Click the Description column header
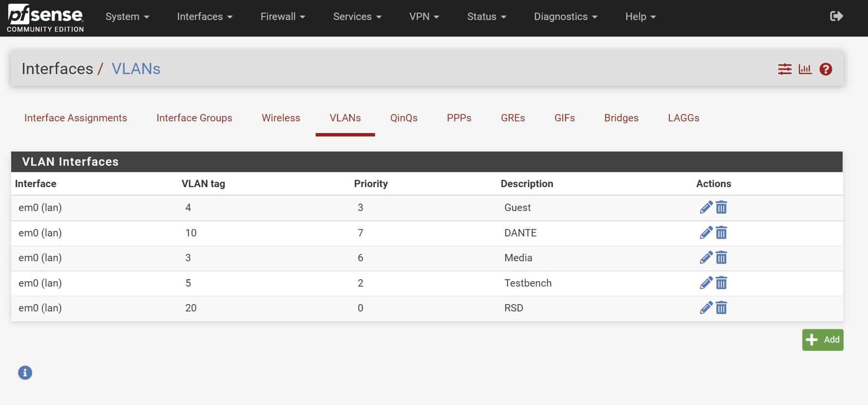 (527, 184)
